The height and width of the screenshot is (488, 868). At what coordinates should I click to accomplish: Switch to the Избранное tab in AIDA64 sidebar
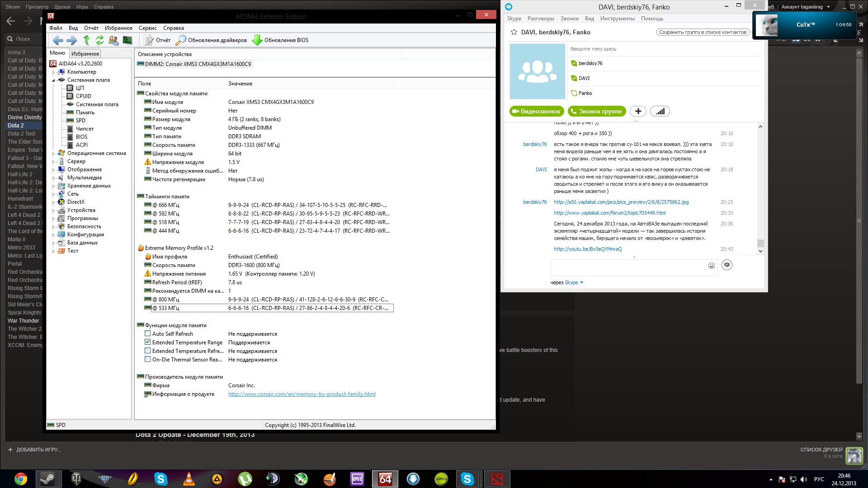[x=85, y=53]
